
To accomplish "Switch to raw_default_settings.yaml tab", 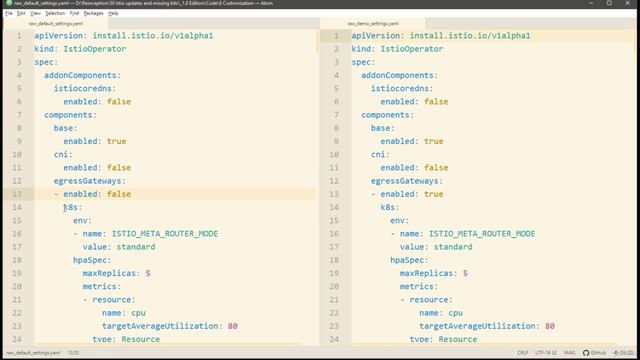I will tap(56, 24).
